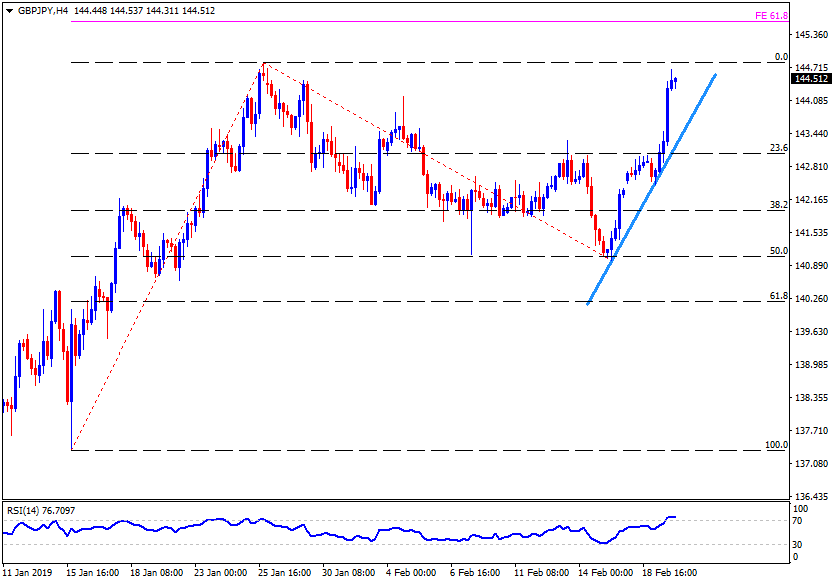The height and width of the screenshot is (584, 835).
Task: Click the 145.360 price axis label
Action: pos(811,35)
